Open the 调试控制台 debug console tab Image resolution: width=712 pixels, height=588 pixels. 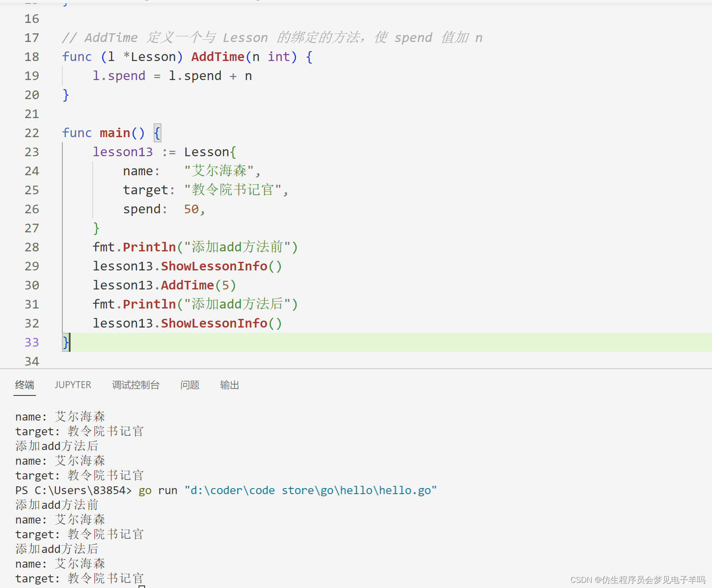click(x=135, y=385)
